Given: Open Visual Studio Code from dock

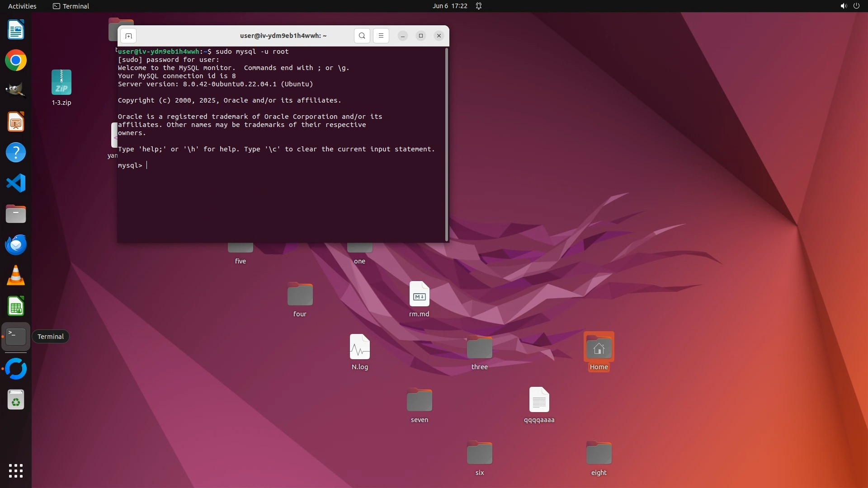Looking at the screenshot, I should pyautogui.click(x=16, y=183).
